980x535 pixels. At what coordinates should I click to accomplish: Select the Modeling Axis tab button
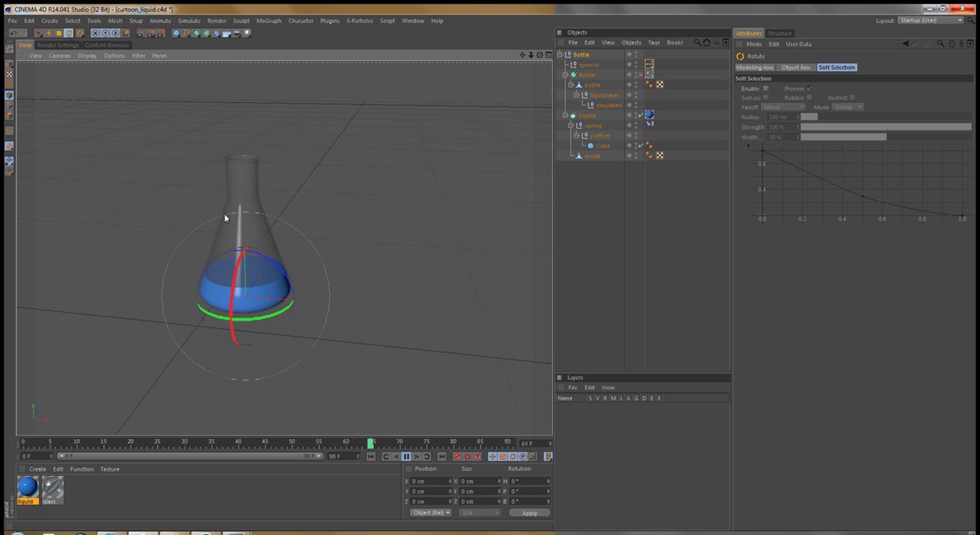point(755,67)
